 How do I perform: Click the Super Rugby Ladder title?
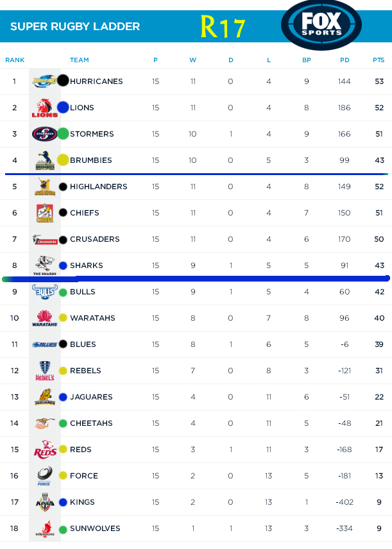(x=75, y=27)
